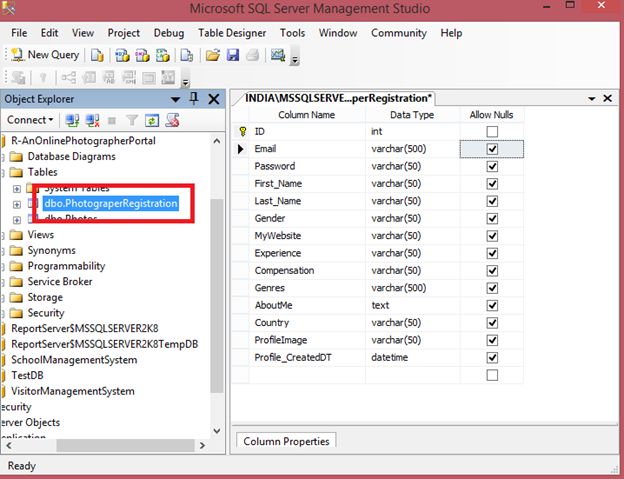Screen dimensions: 624x479
Task: Open an Analysis Services MDX Query
Action: tap(122, 55)
